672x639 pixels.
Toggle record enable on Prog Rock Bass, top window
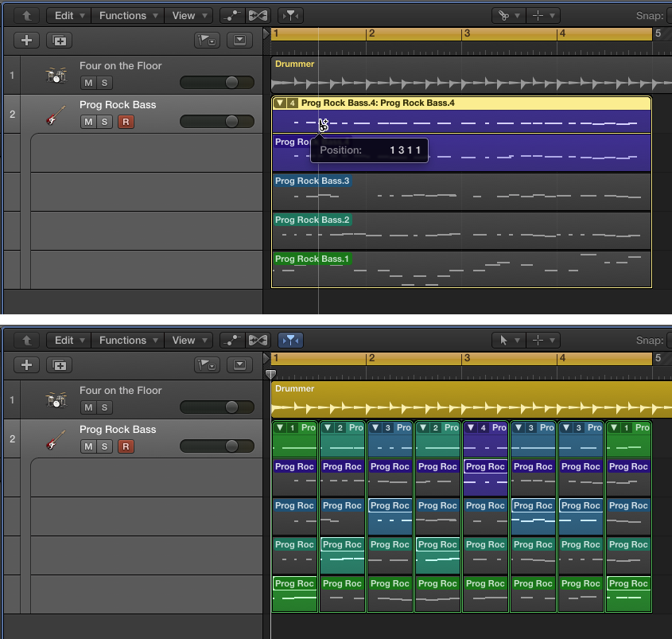(x=126, y=122)
